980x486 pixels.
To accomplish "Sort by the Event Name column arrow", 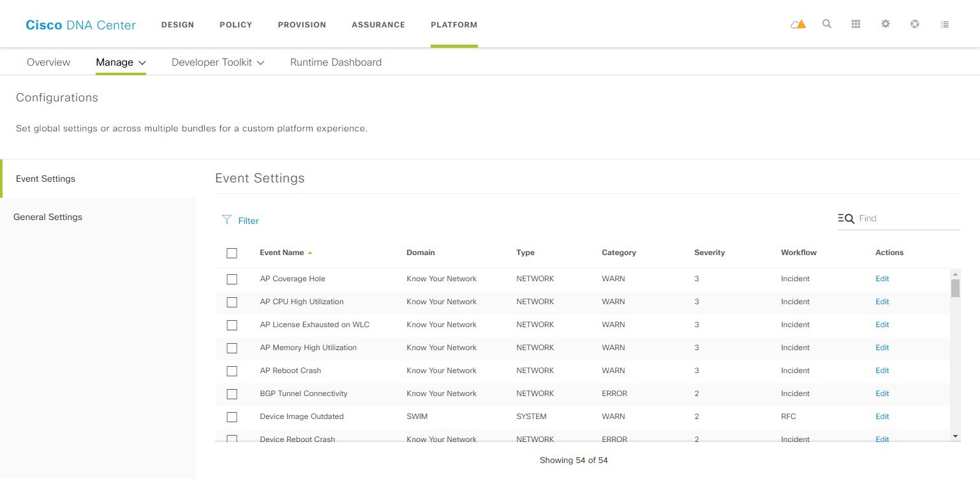I will coord(310,253).
